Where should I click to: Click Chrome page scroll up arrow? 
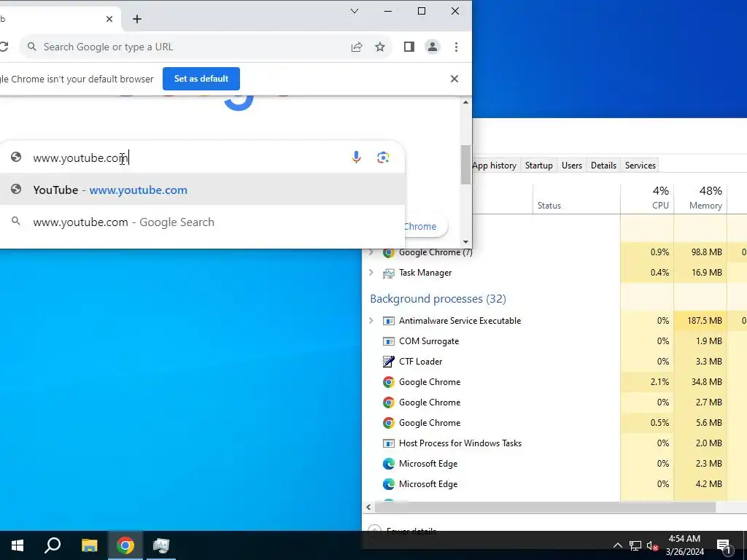[x=465, y=102]
